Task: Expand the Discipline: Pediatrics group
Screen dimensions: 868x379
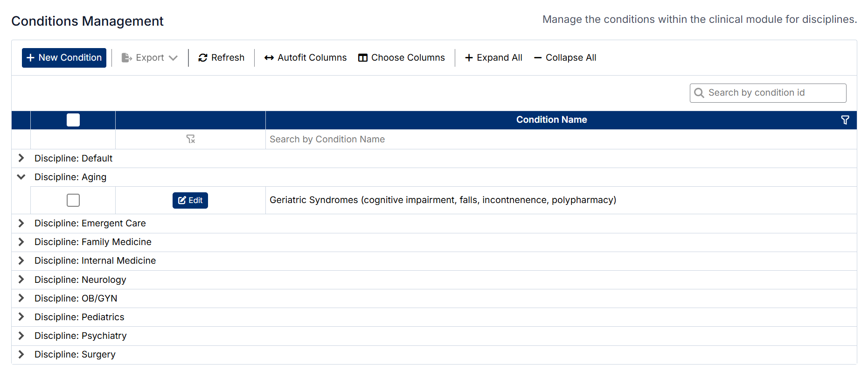Action: click(x=21, y=317)
